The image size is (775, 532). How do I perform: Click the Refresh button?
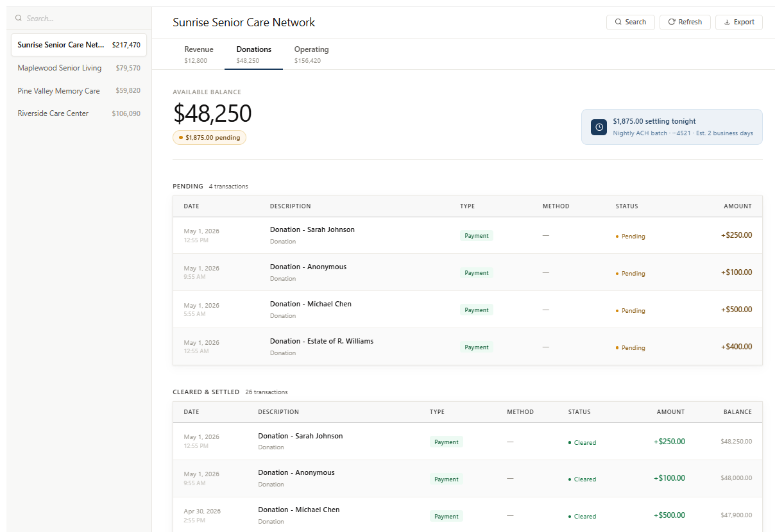tap(685, 22)
